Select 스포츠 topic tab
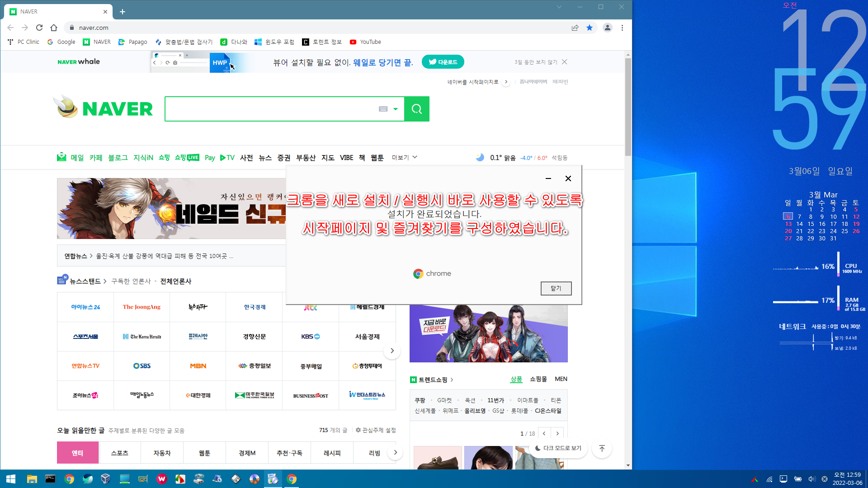The width and height of the screenshot is (868, 488). [x=120, y=453]
